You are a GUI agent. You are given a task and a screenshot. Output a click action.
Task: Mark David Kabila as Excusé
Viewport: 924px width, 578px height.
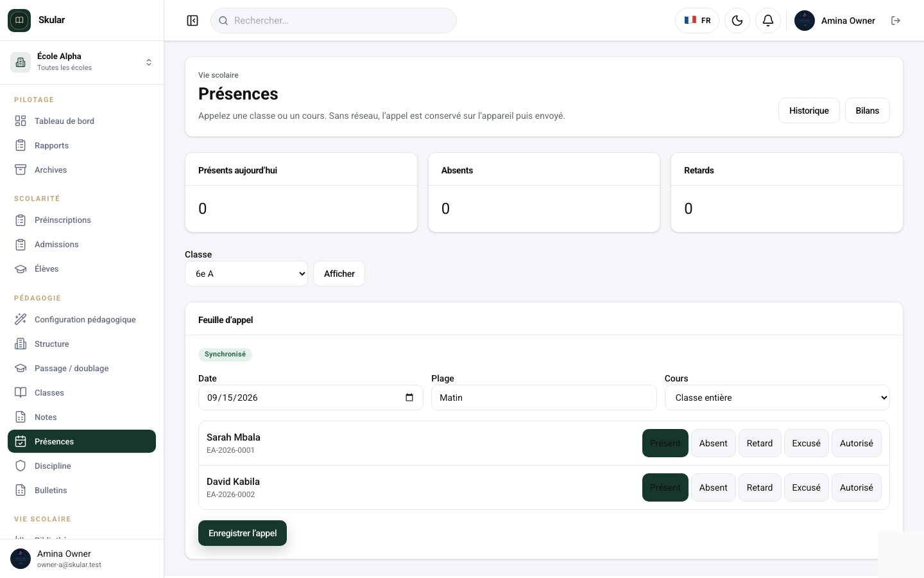point(807,487)
